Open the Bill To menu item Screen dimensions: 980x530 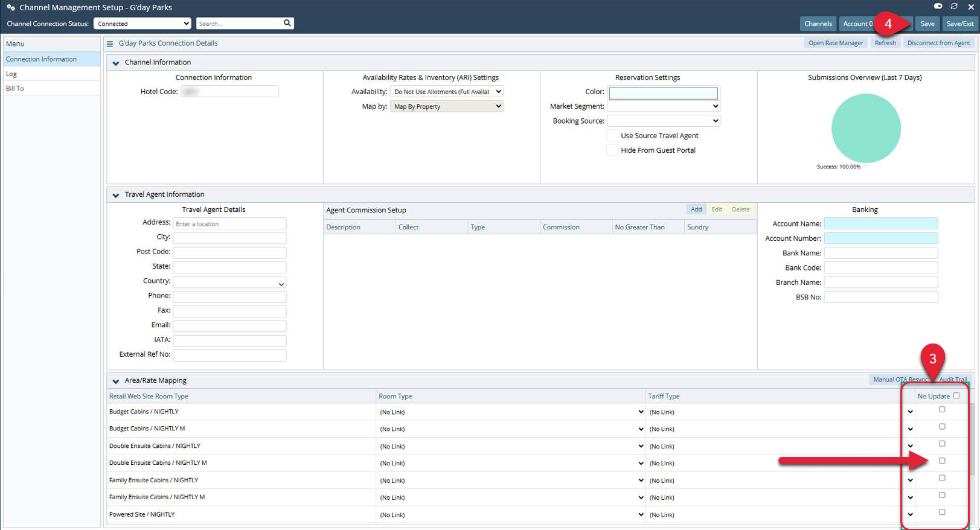click(x=52, y=88)
